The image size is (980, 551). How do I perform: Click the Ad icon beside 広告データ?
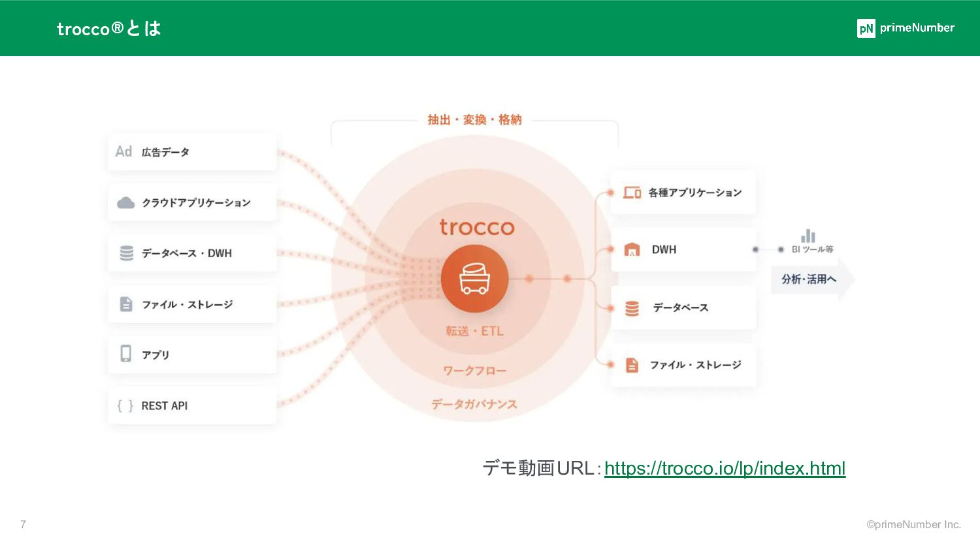pos(123,151)
